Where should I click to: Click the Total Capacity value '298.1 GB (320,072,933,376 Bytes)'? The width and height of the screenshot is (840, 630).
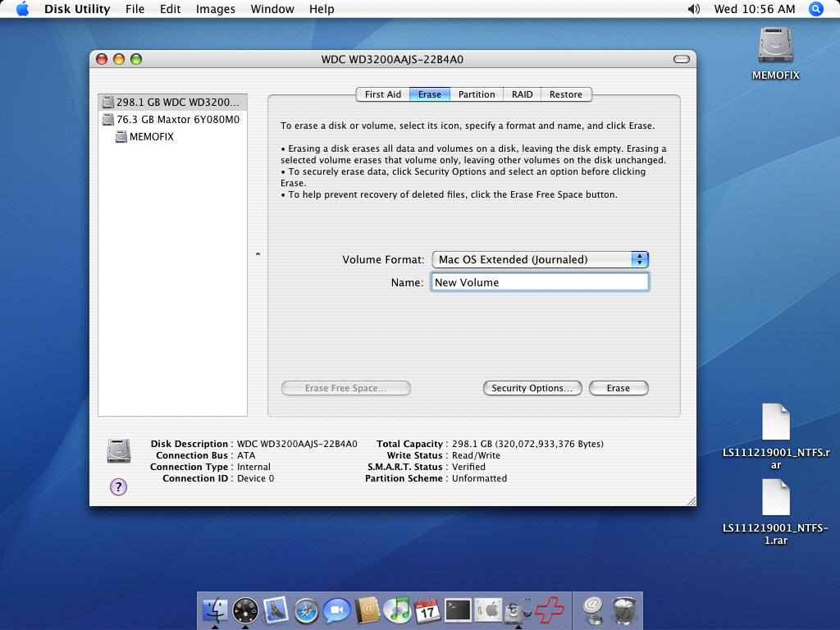pyautogui.click(x=527, y=444)
